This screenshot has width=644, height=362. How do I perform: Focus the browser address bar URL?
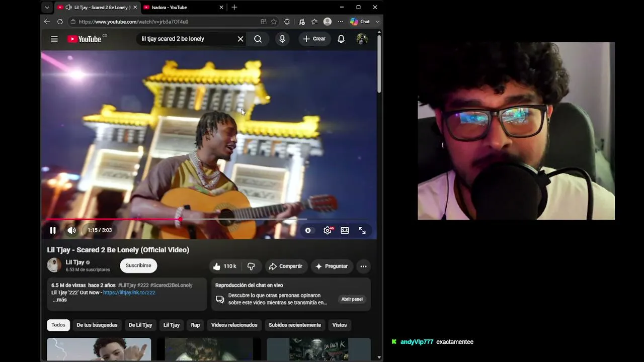[x=133, y=22]
